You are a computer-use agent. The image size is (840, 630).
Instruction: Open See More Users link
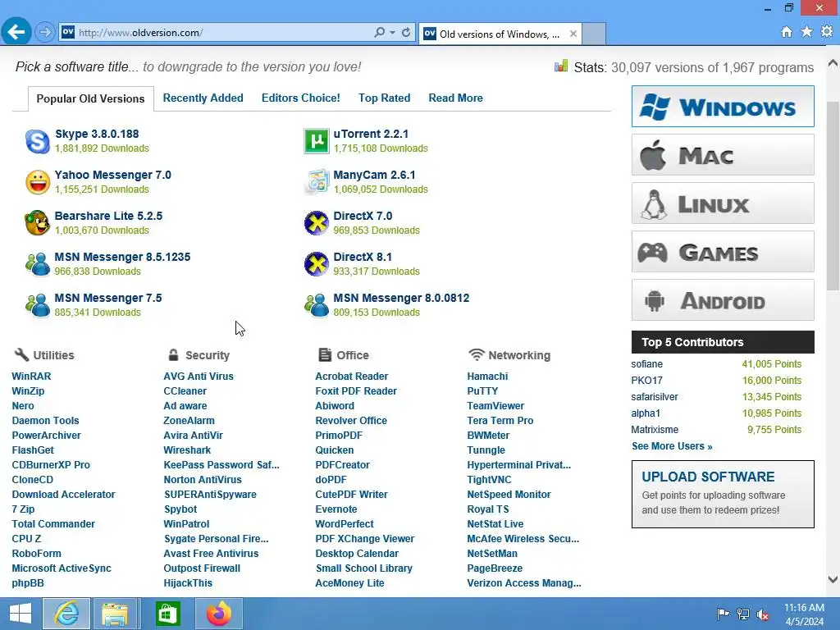(x=672, y=446)
